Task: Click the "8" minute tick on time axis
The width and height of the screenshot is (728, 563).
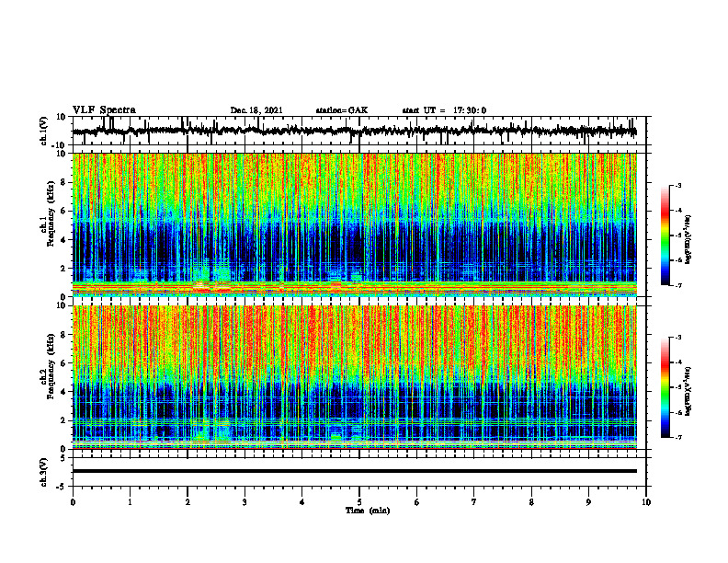Action: (x=531, y=502)
